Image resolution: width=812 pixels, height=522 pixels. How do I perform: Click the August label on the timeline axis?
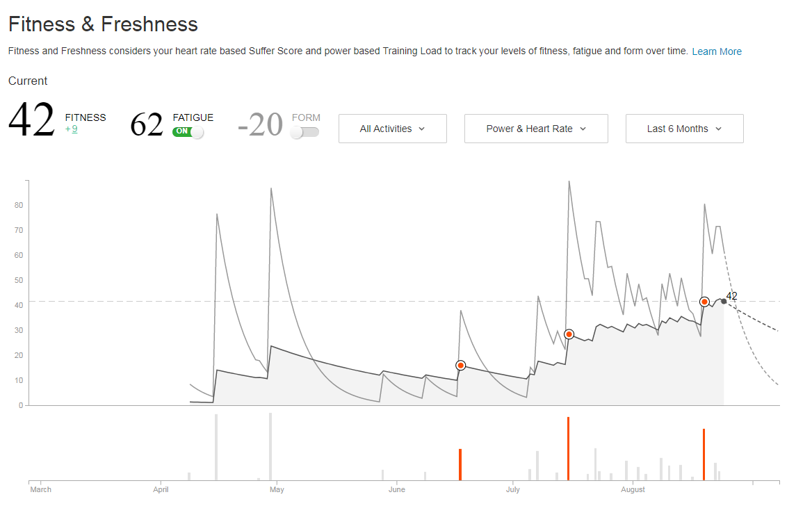pyautogui.click(x=633, y=489)
